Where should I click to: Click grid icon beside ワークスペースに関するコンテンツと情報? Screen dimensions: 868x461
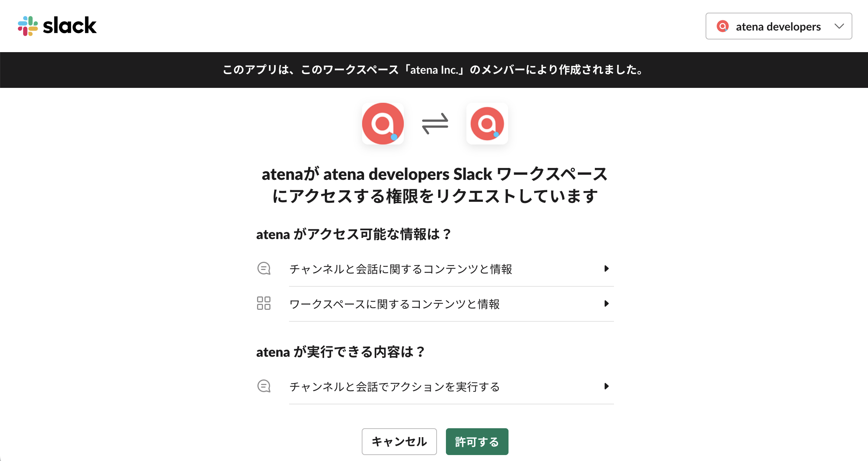pos(264,303)
